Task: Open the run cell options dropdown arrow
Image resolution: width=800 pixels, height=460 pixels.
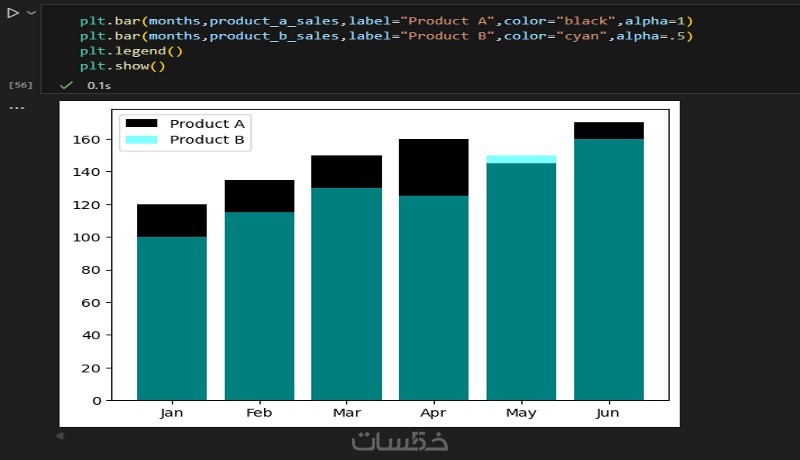Action: point(32,13)
